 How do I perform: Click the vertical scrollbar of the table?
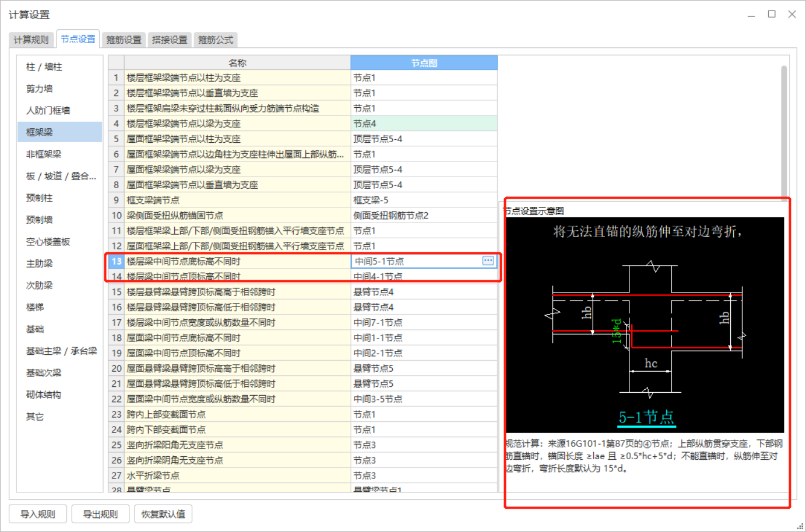pos(784,133)
